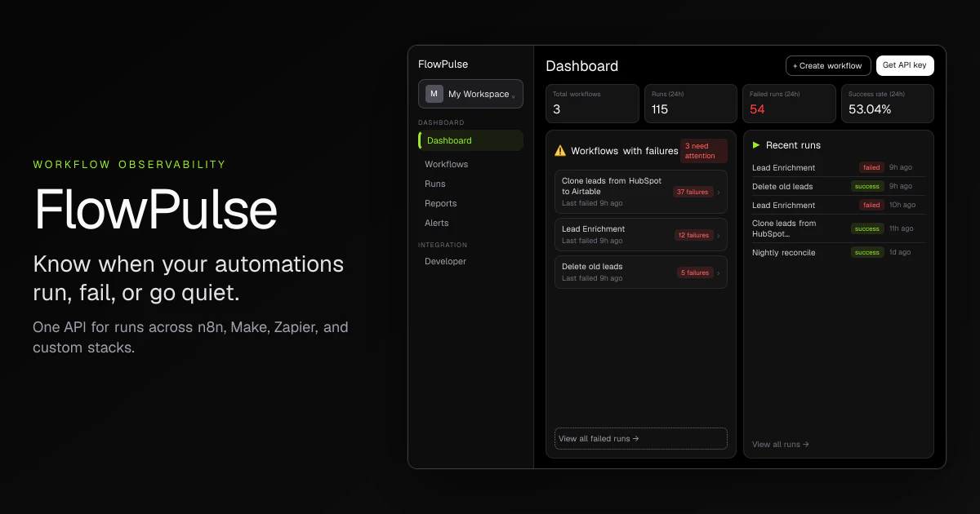Click the 3 need attention badge
The image size is (980, 514).
[x=703, y=151]
